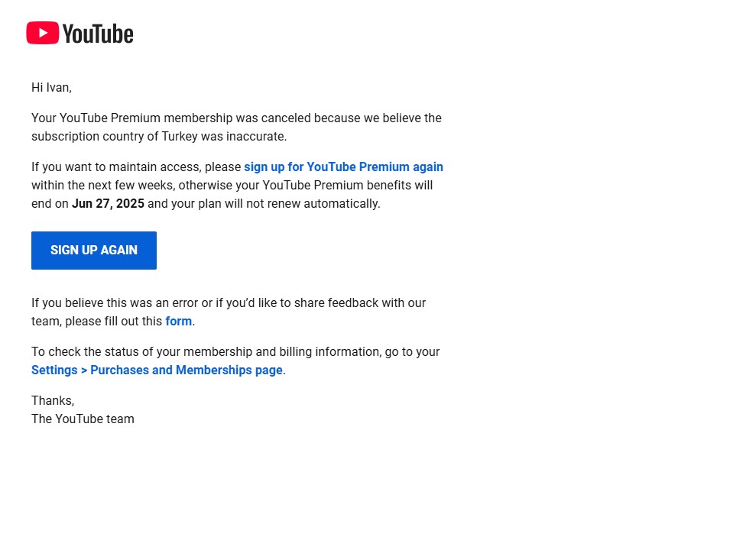Open the sign up for YouTube Premium again link

point(343,167)
